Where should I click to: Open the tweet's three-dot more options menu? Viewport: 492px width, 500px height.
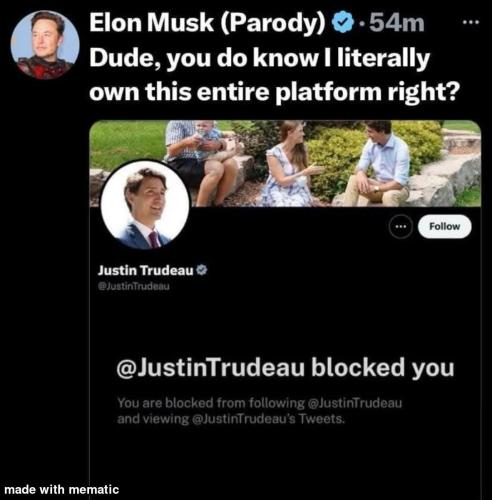tap(471, 23)
